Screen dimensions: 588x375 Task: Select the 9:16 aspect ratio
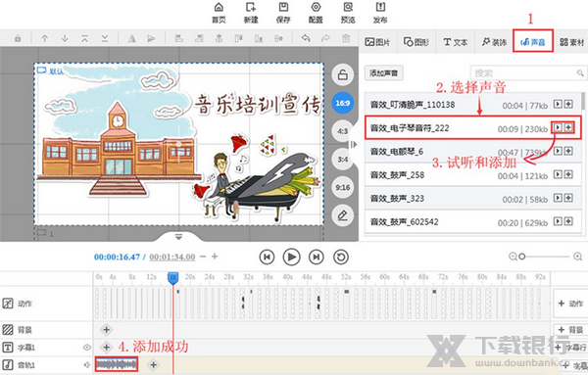point(342,187)
